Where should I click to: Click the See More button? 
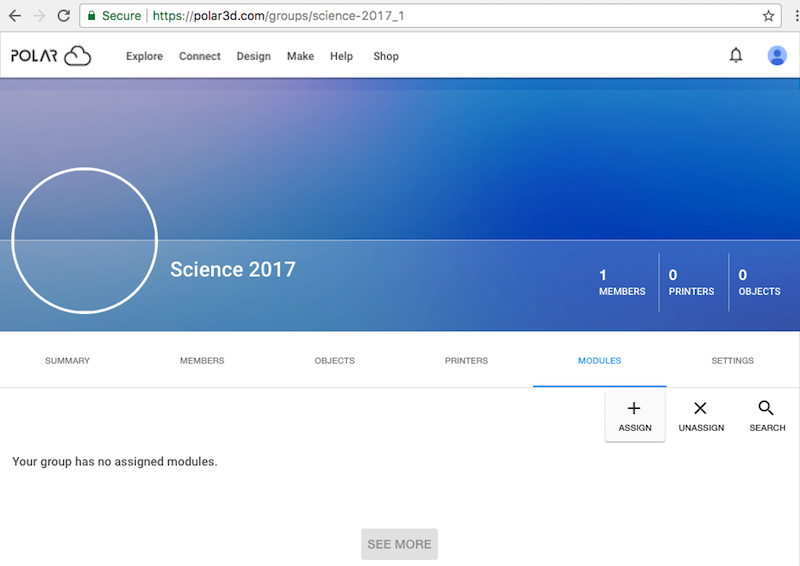click(399, 544)
